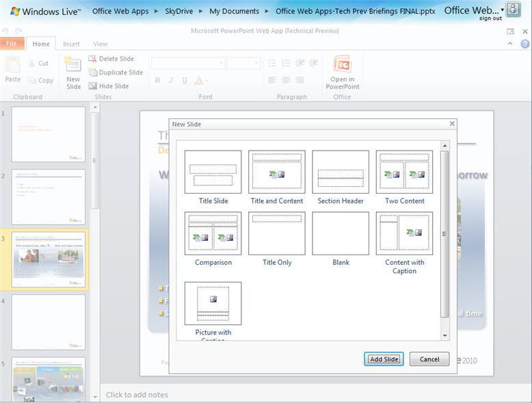This screenshot has width=532, height=403.
Task: Apply bulleted list
Action: (272, 63)
